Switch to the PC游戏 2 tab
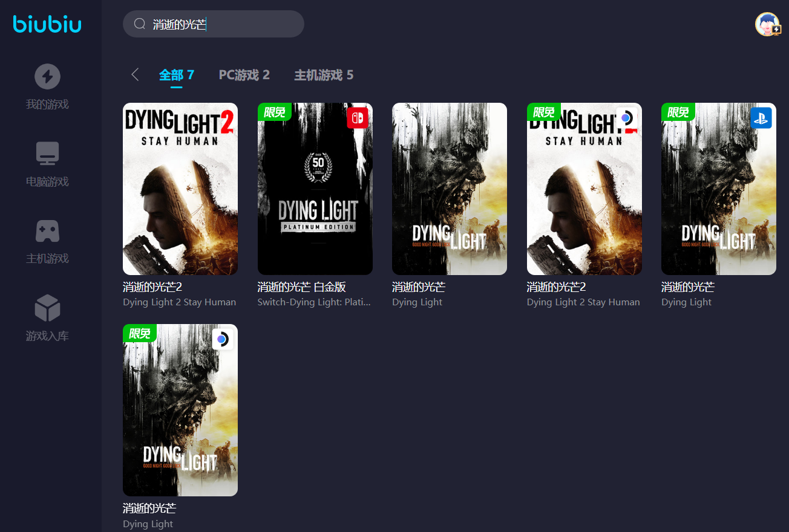789x532 pixels. (x=244, y=75)
